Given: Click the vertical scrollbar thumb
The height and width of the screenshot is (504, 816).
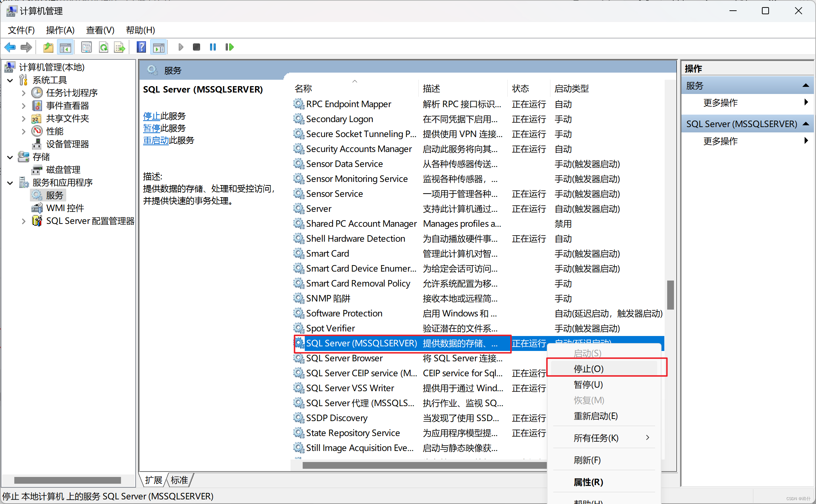Looking at the screenshot, I should [670, 295].
